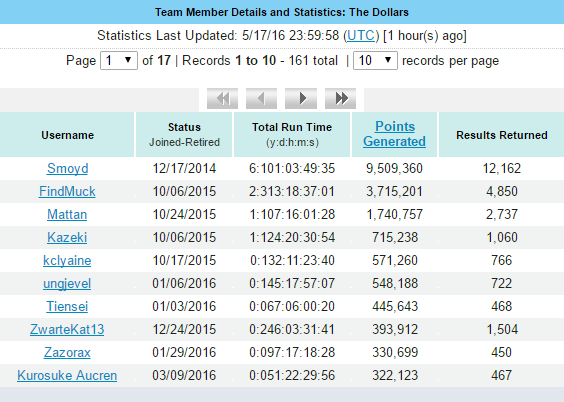Go to the previous page arrow
Image resolution: width=564 pixels, height=402 pixels.
click(261, 99)
